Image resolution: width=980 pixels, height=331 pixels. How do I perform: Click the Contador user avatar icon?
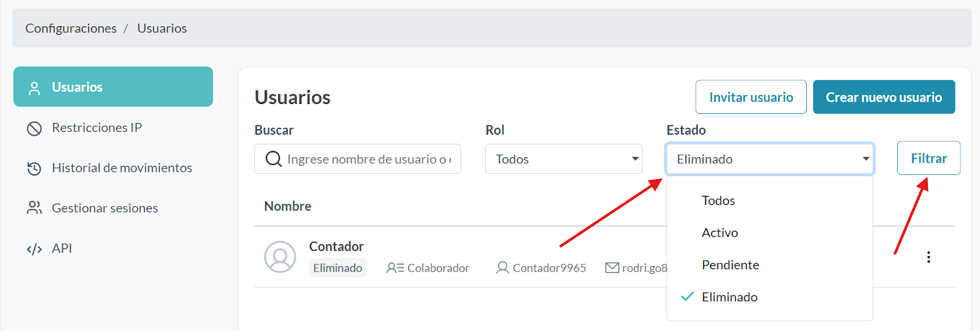[280, 257]
